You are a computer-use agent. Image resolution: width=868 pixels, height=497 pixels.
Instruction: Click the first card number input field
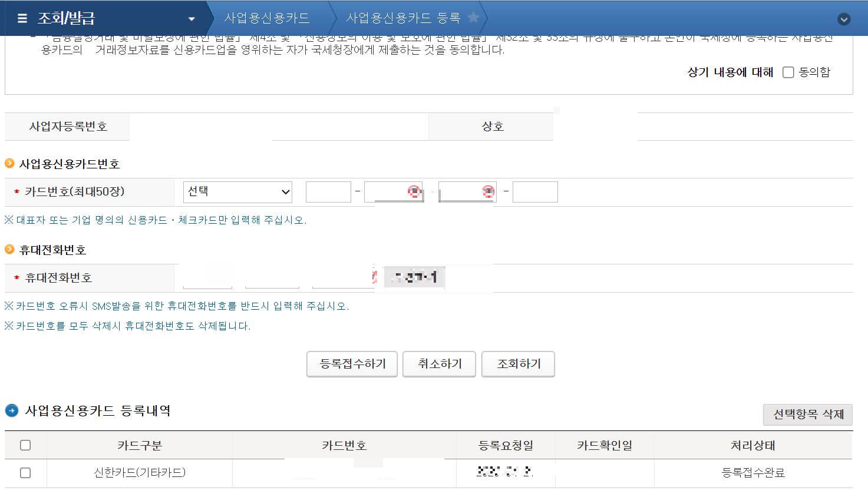click(x=328, y=191)
